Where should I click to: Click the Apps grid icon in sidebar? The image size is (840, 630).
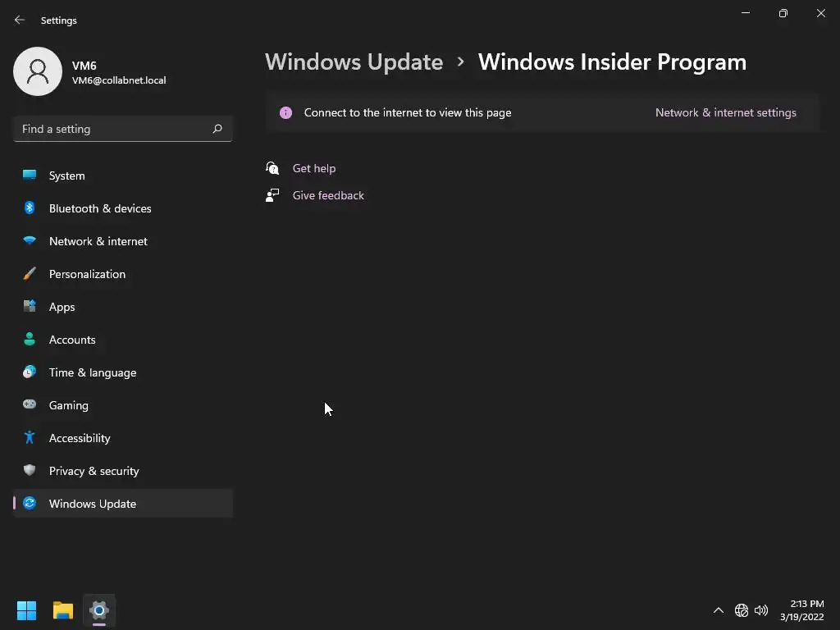(30, 306)
